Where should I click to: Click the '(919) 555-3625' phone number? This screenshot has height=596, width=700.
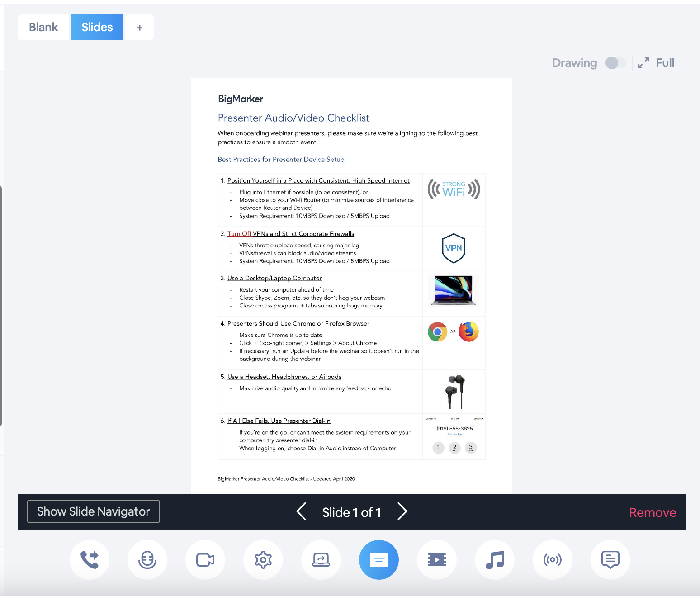(x=454, y=429)
